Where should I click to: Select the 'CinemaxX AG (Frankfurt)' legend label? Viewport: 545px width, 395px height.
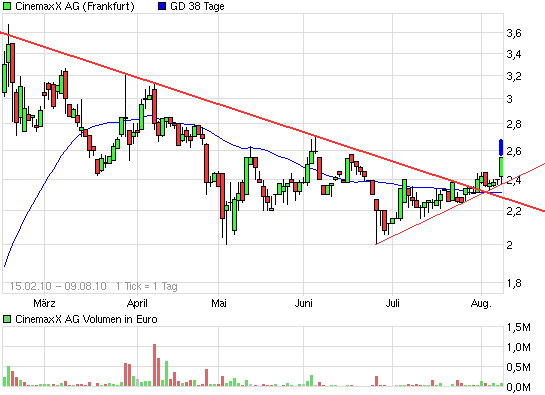pyautogui.click(x=75, y=6)
